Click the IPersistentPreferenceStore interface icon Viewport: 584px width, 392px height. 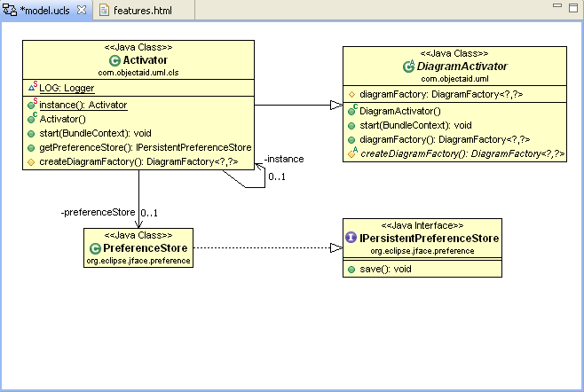pos(353,239)
